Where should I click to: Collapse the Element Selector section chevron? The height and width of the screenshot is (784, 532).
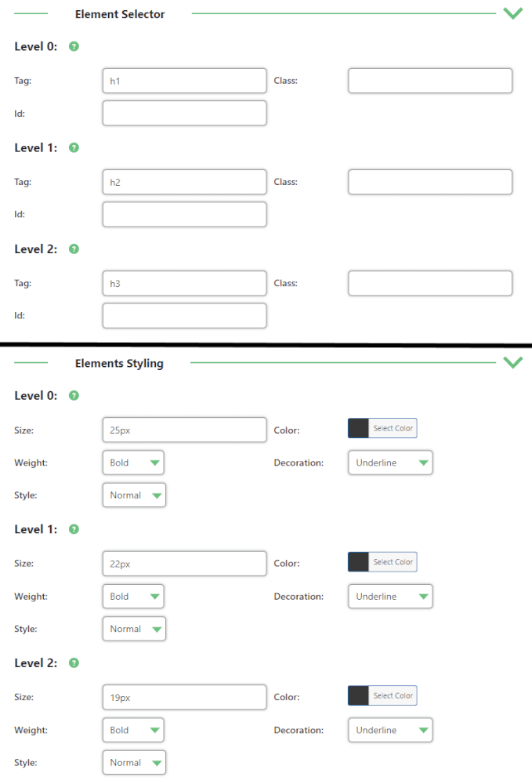tap(512, 13)
